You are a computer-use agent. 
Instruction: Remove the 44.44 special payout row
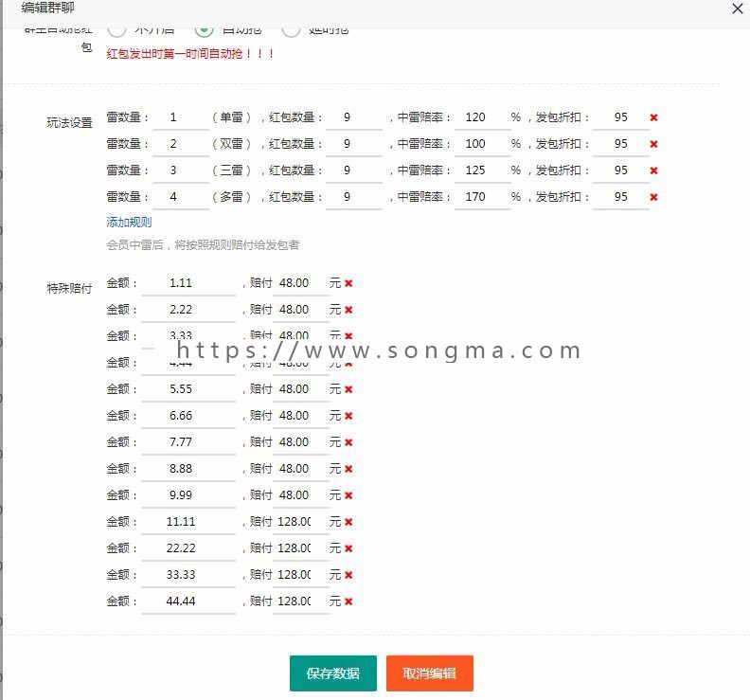tap(348, 601)
